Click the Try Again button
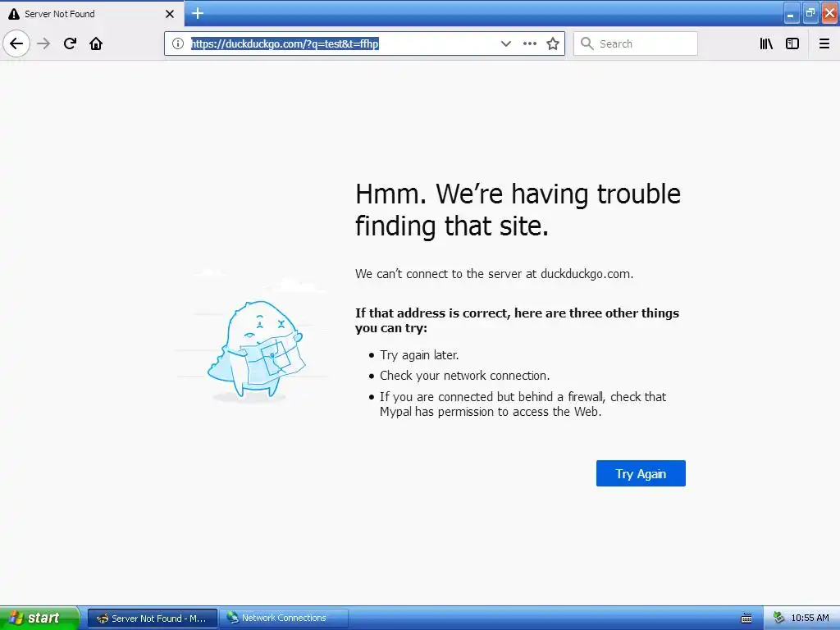Viewport: 840px width, 630px height. point(641,473)
